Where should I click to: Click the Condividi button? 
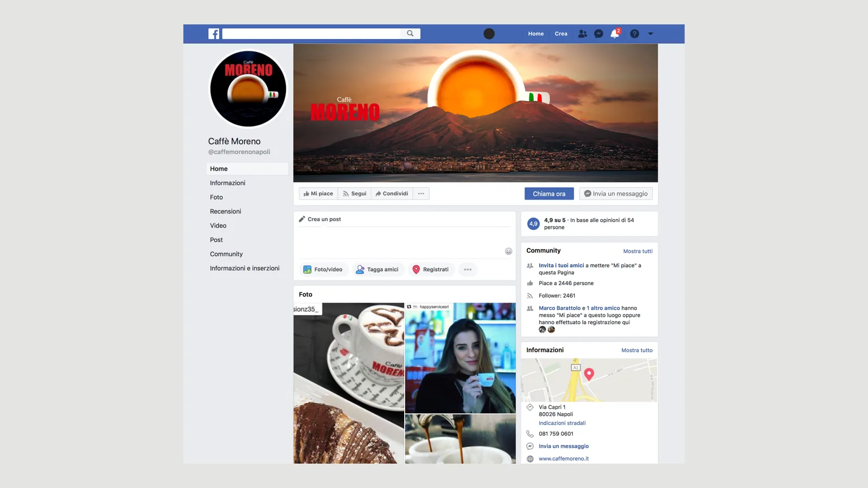392,194
